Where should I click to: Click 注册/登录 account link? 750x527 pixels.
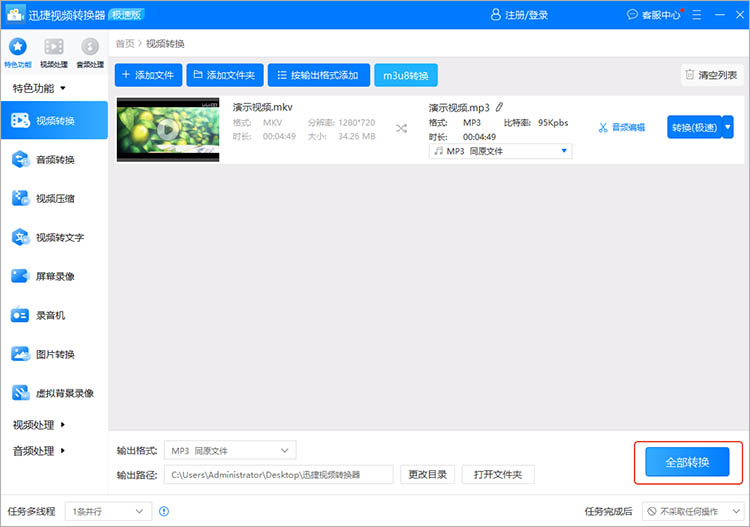519,15
